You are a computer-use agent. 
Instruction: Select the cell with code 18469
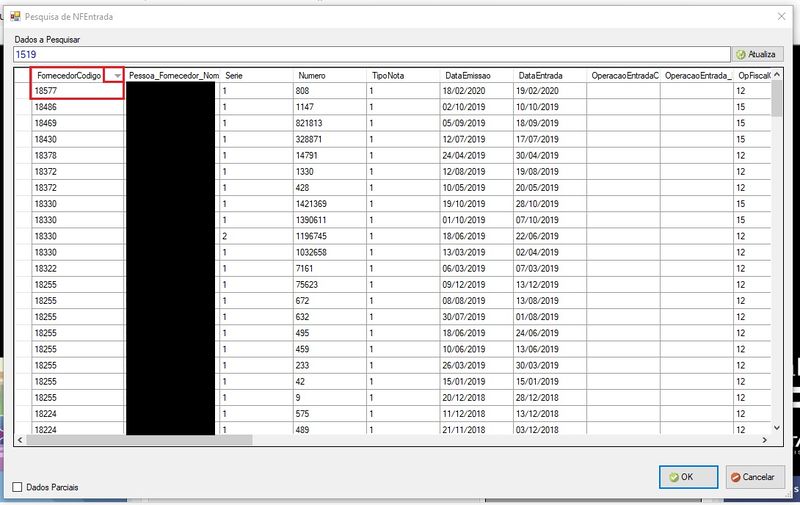click(x=78, y=123)
